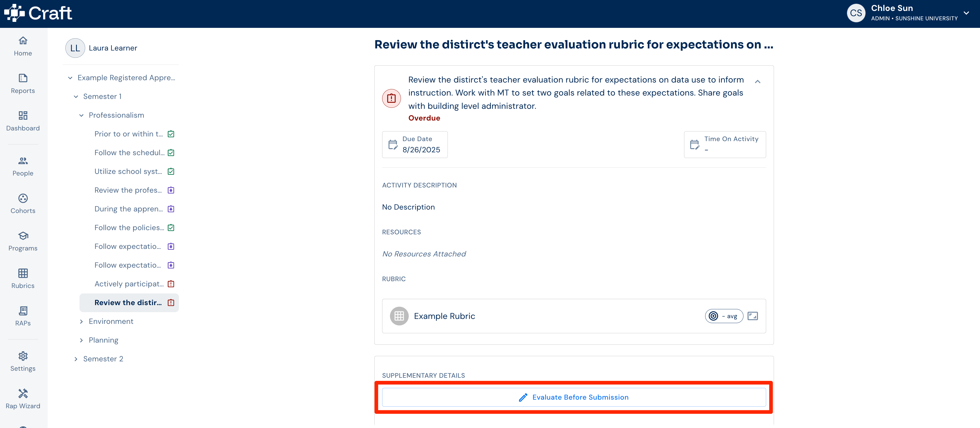Open the Example Rubric row
980x428 pixels.
tap(574, 316)
